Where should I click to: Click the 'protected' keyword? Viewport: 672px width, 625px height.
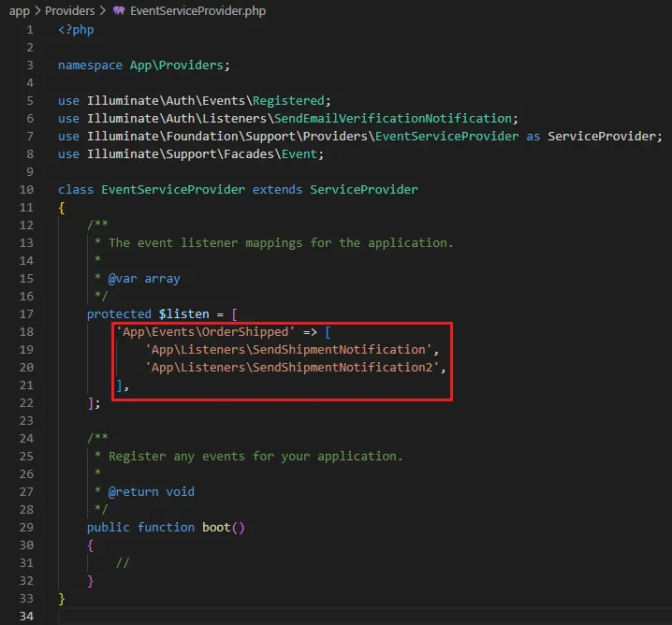point(119,314)
